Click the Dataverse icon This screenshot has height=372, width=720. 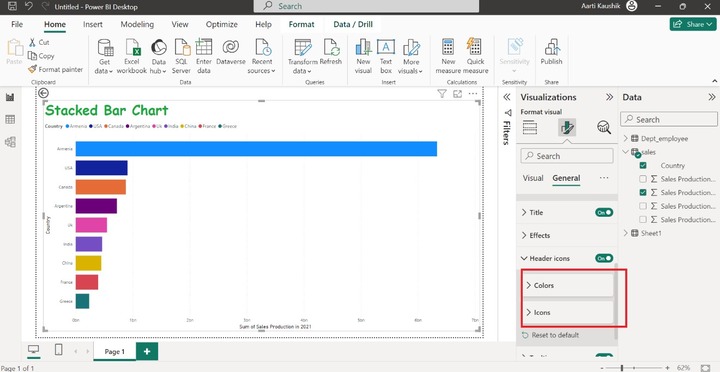(x=231, y=47)
